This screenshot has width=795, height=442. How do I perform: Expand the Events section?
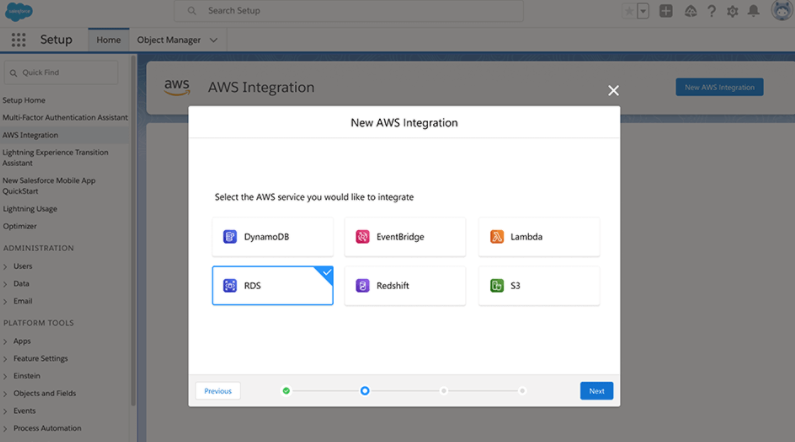click(5, 411)
